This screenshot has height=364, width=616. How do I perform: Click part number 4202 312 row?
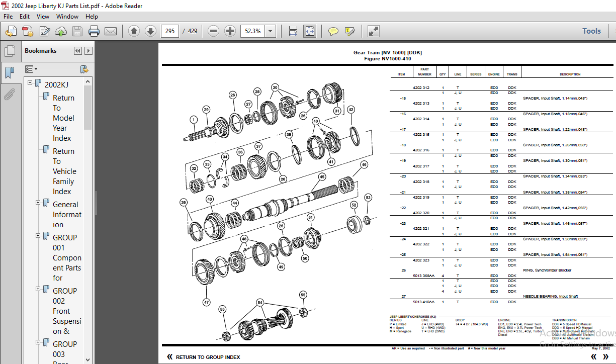pyautogui.click(x=421, y=87)
